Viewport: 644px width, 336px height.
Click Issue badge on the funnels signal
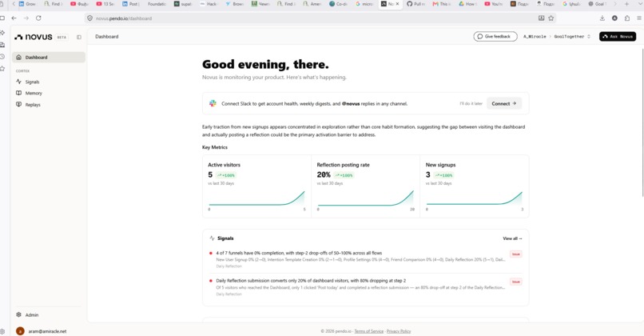click(516, 254)
